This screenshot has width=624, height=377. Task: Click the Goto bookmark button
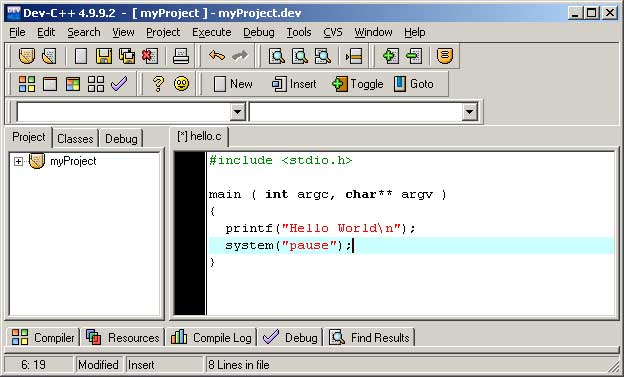[413, 84]
